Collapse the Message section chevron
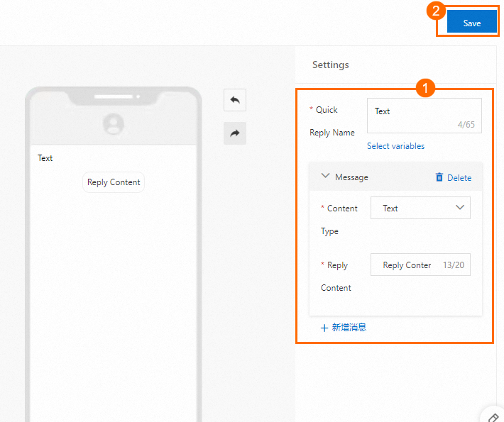 (325, 176)
